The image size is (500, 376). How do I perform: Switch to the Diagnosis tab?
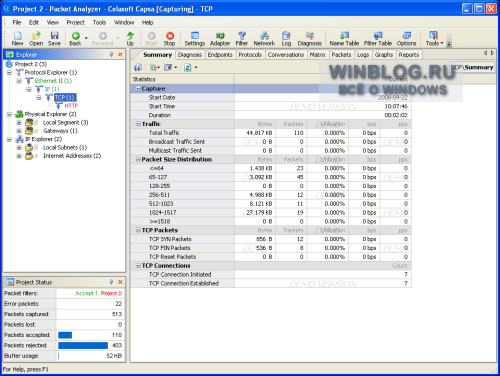pyautogui.click(x=190, y=55)
